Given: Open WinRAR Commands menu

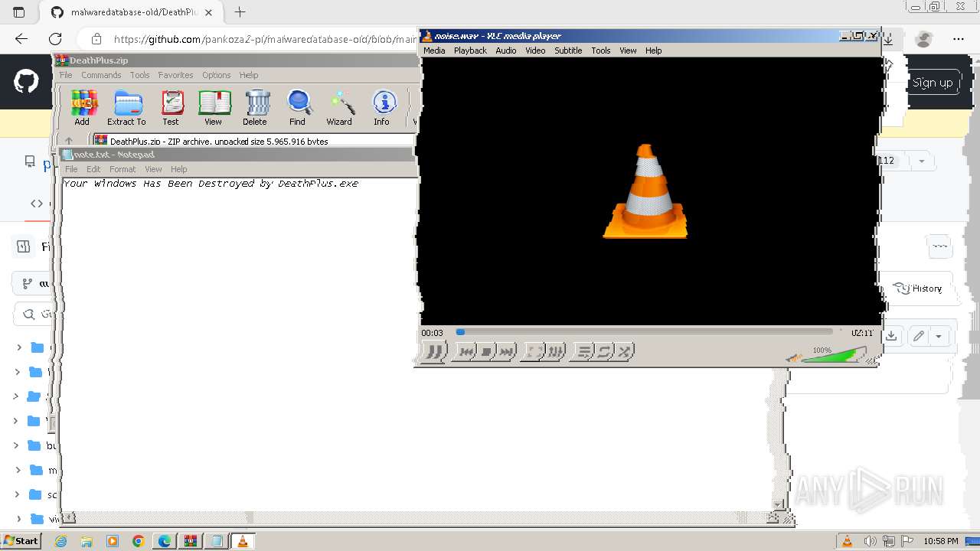Looking at the screenshot, I should [x=101, y=75].
